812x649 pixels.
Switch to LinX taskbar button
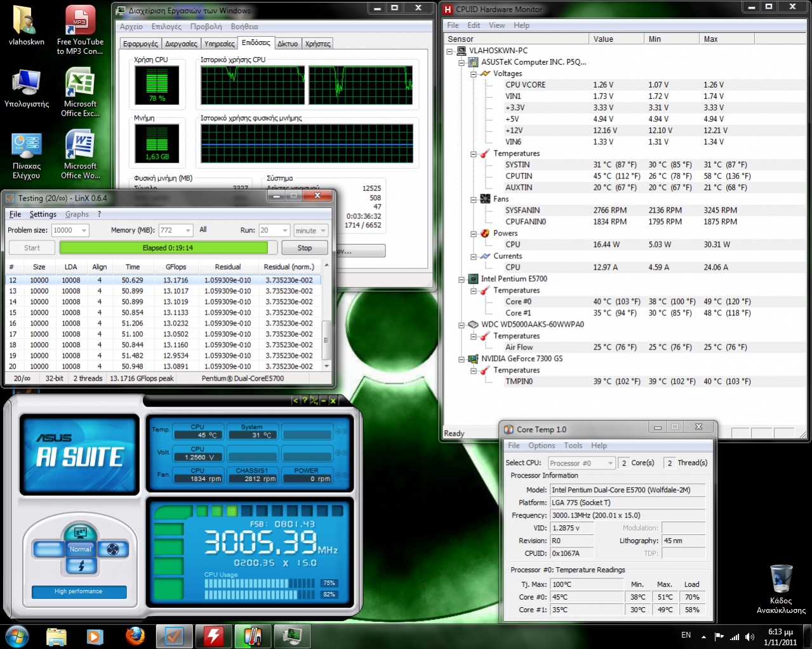(x=174, y=636)
